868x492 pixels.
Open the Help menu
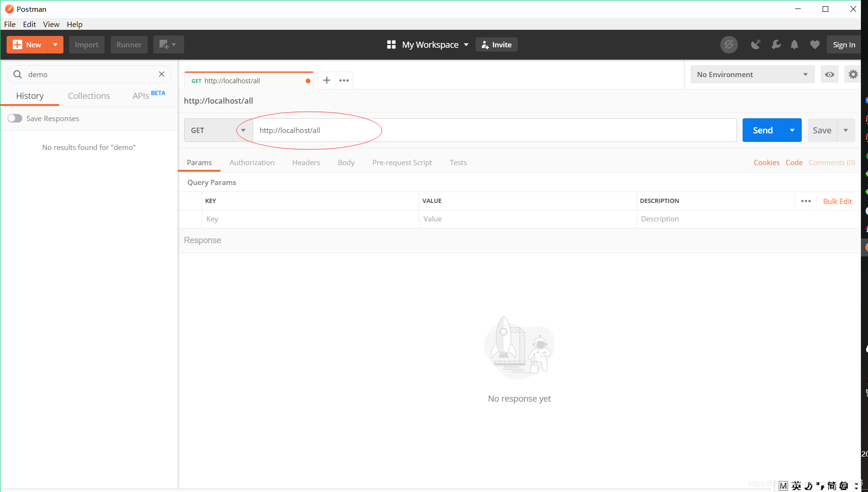tap(74, 24)
